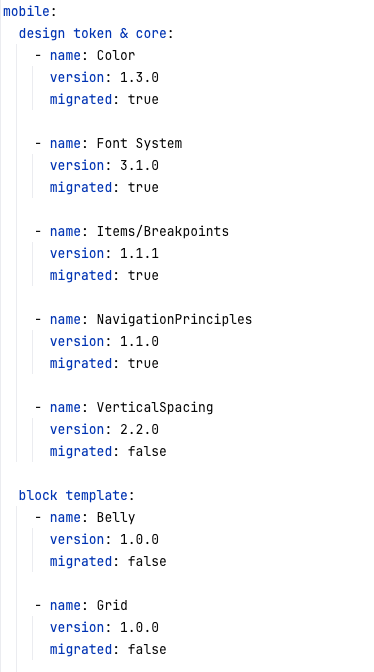Select the 'block template' key
Screen dimensions: 374x672
click(73, 495)
